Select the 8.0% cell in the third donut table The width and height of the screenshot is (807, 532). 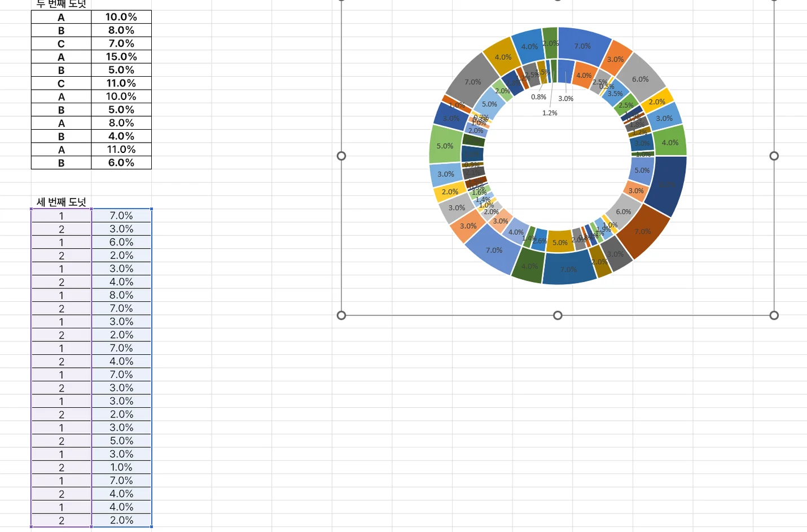(121, 295)
